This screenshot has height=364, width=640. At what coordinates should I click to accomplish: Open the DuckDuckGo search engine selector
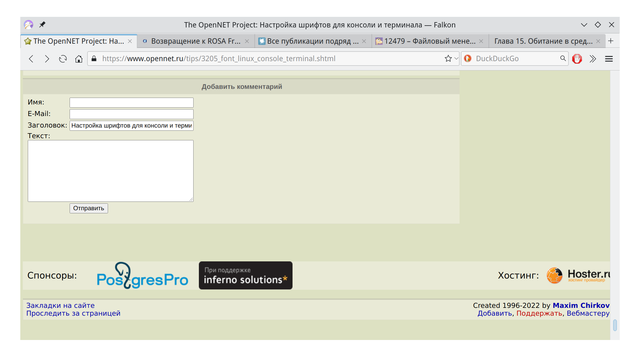point(468,58)
